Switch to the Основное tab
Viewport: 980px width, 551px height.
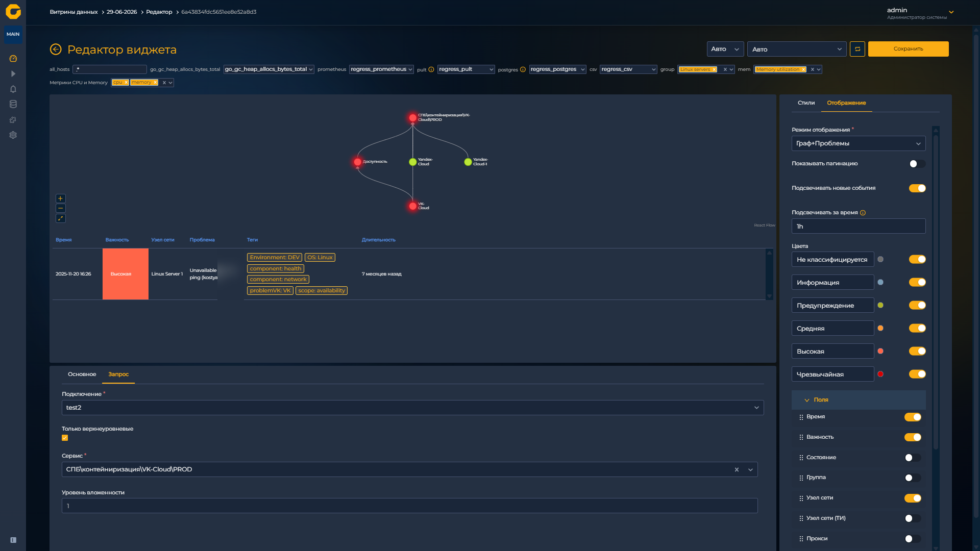(82, 374)
